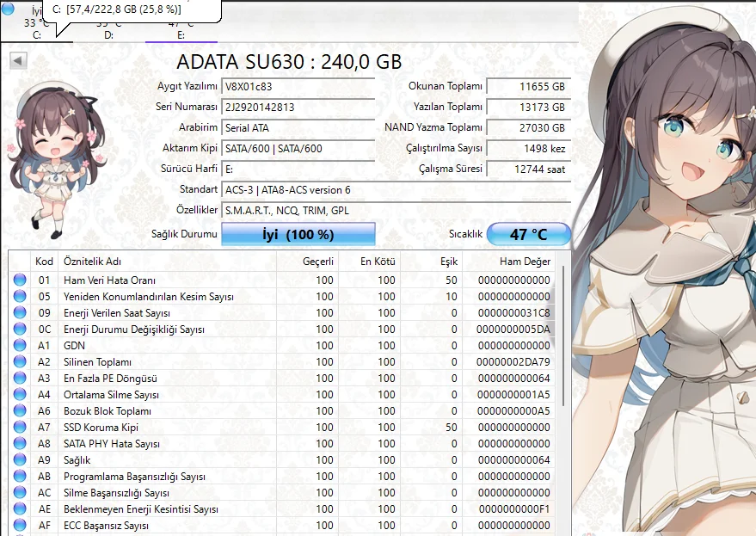Click the En Kötü column header
756x536 pixels.
point(369,262)
